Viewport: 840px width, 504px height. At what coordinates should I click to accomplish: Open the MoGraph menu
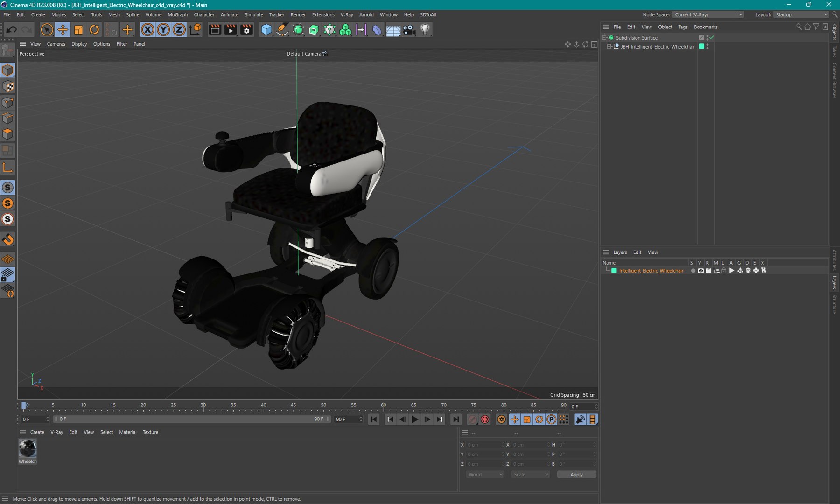177,15
